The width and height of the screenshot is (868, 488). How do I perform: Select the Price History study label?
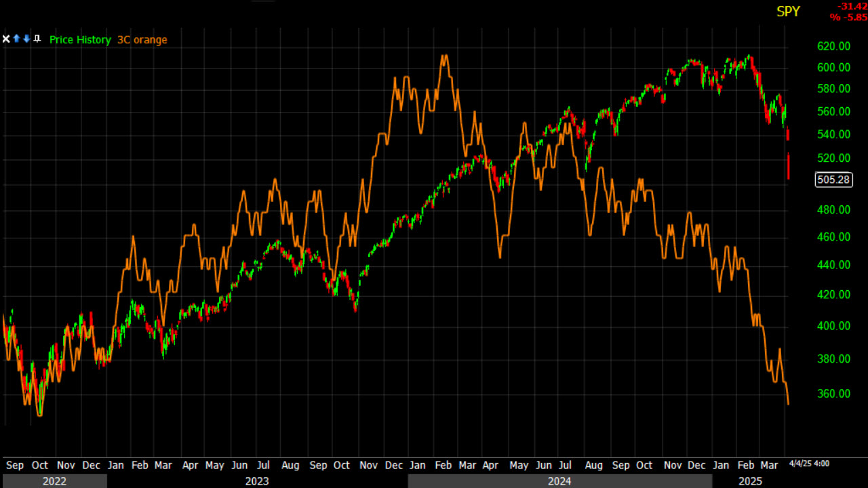pos(80,40)
